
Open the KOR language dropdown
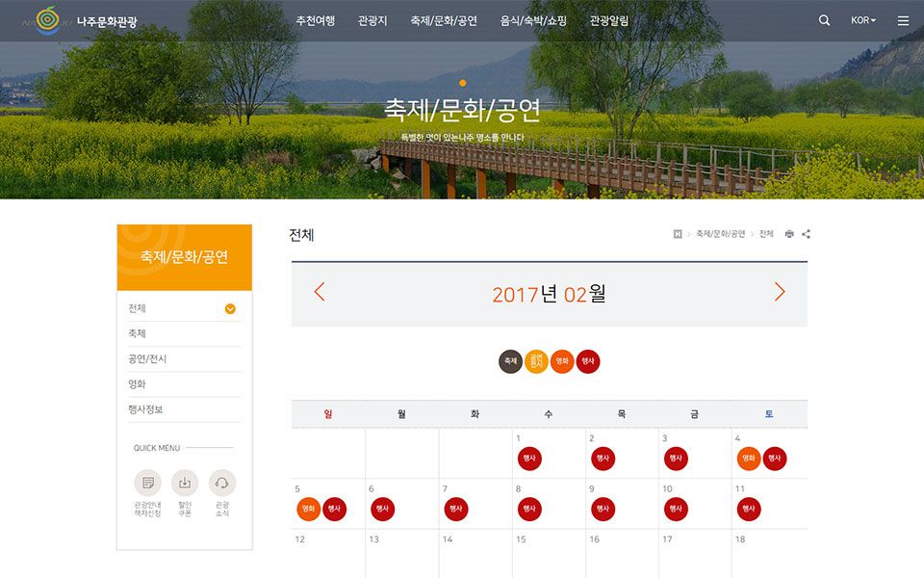pos(863,20)
